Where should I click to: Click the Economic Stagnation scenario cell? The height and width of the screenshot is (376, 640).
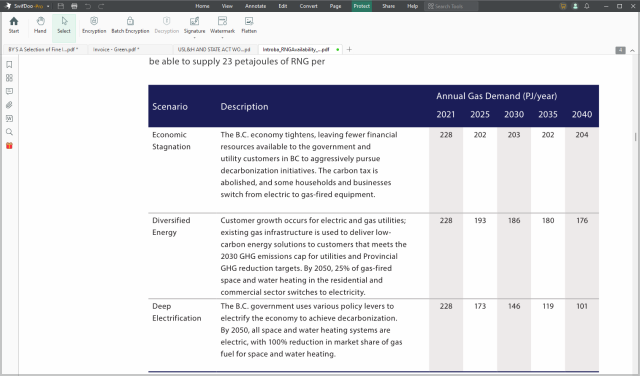(x=171, y=140)
